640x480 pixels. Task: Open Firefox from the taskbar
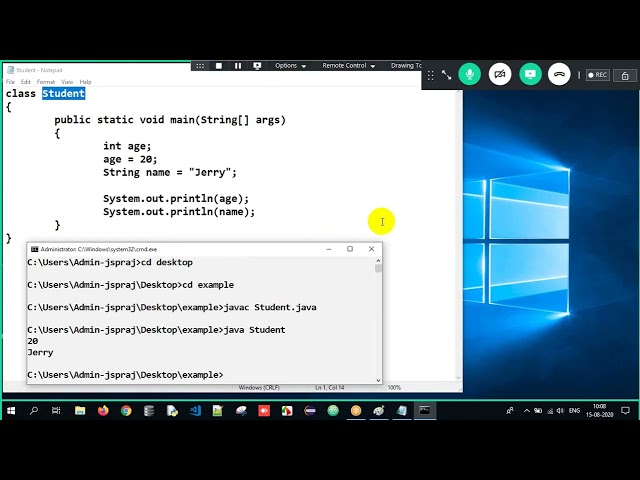pos(103,411)
